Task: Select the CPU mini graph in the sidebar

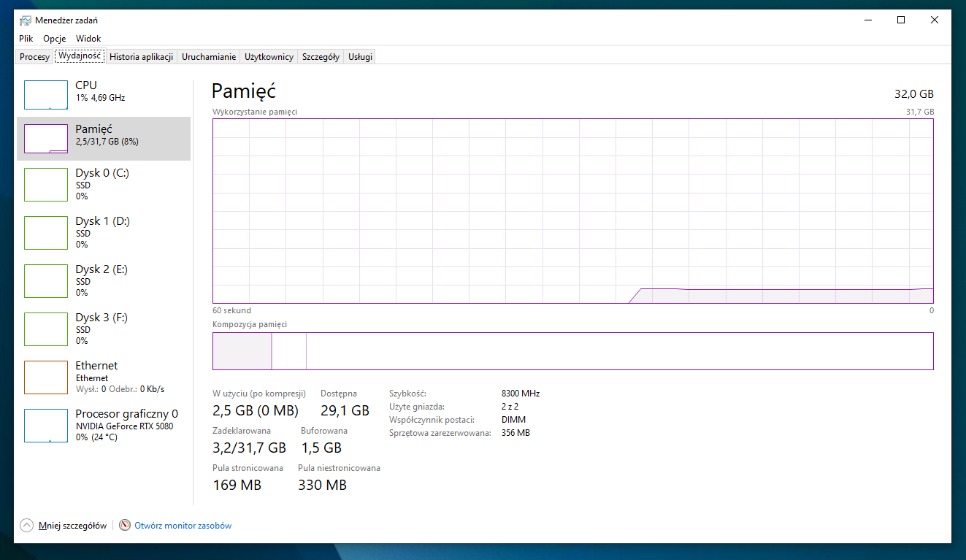Action: tap(46, 95)
